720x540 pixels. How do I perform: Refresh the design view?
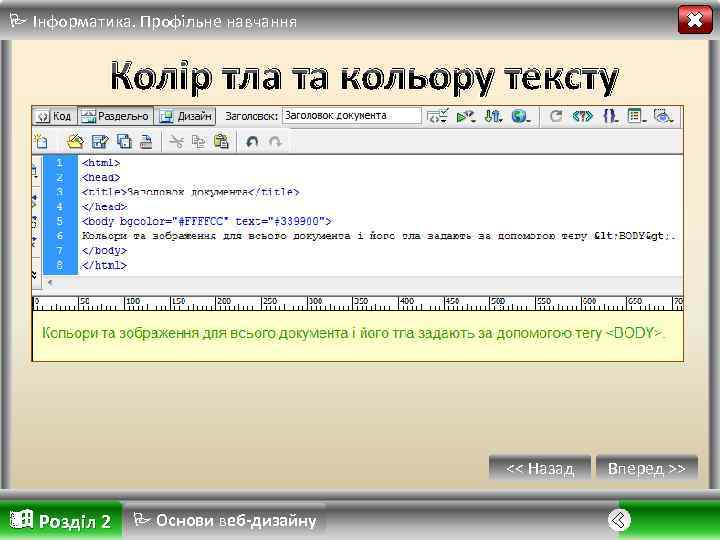pyautogui.click(x=556, y=116)
